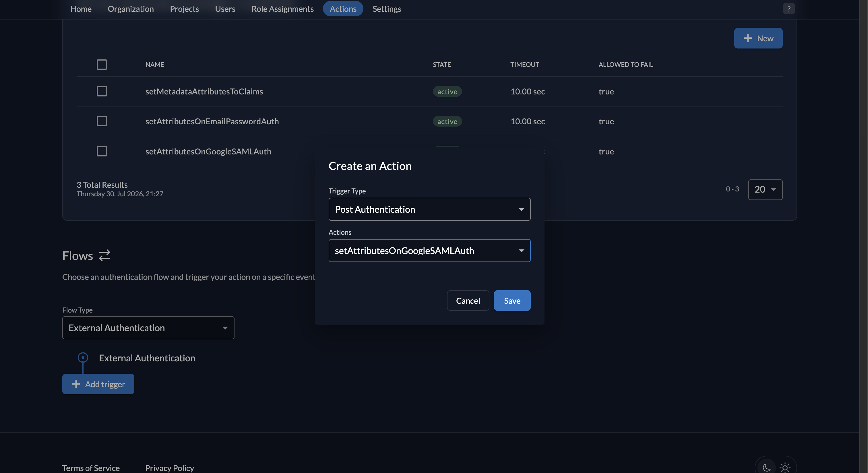Click Save in Create an Action dialog
Screen dimensions: 868x473
(x=512, y=301)
